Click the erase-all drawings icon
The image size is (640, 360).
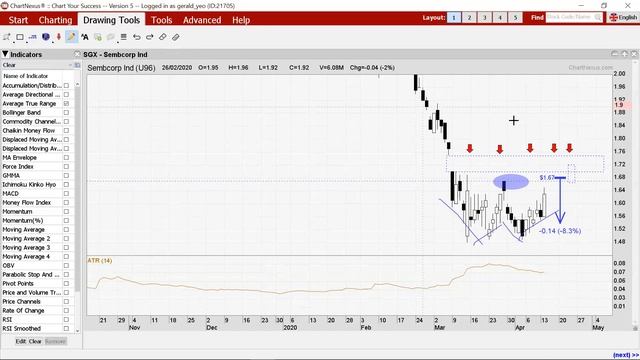176,37
